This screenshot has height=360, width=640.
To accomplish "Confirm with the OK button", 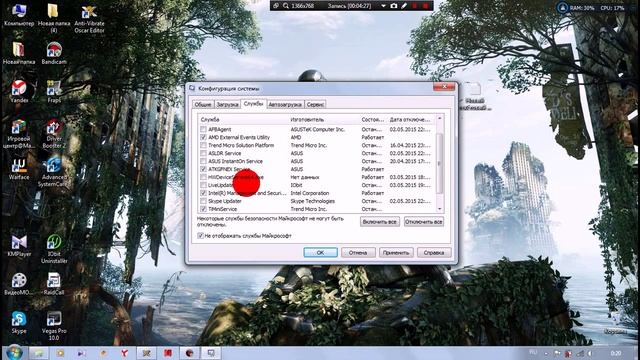I will pos(320,253).
